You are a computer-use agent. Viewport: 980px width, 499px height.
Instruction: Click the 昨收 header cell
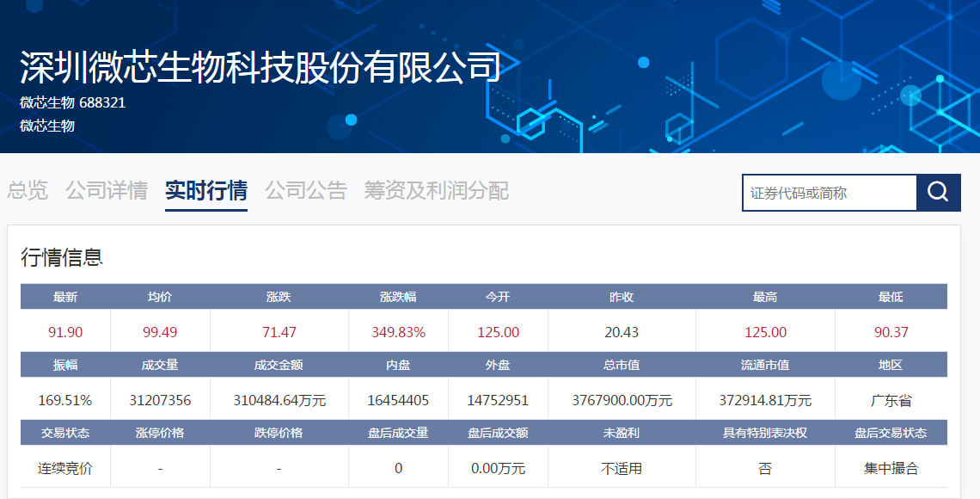tap(622, 297)
